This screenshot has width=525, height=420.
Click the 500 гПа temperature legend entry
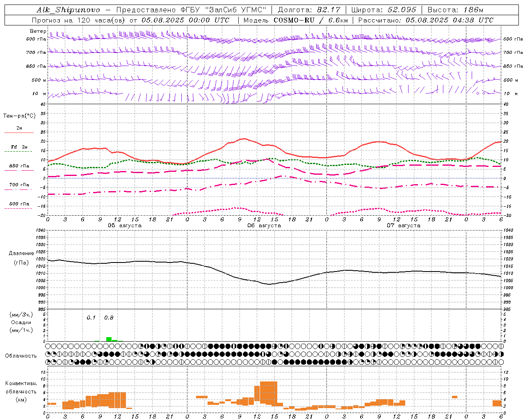tap(19, 204)
